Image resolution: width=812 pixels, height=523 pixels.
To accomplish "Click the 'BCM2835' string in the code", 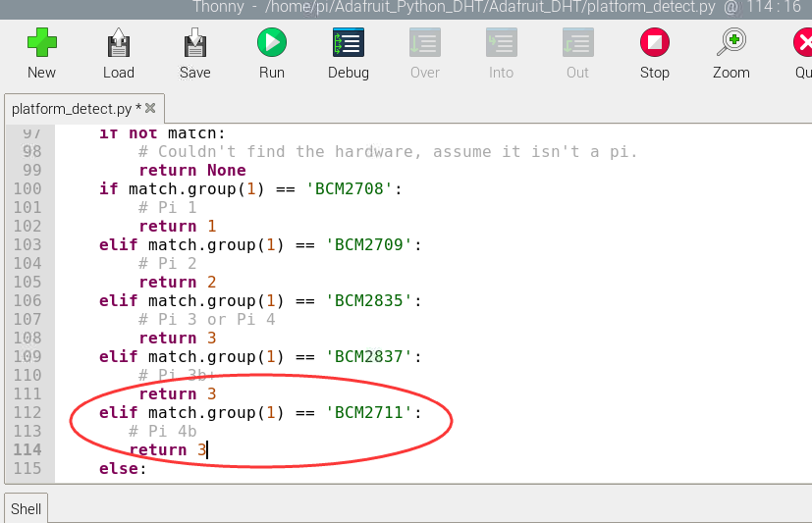I will coord(369,300).
